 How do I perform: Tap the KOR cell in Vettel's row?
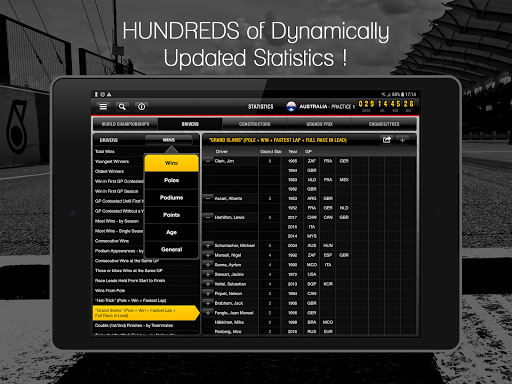[x=328, y=284]
